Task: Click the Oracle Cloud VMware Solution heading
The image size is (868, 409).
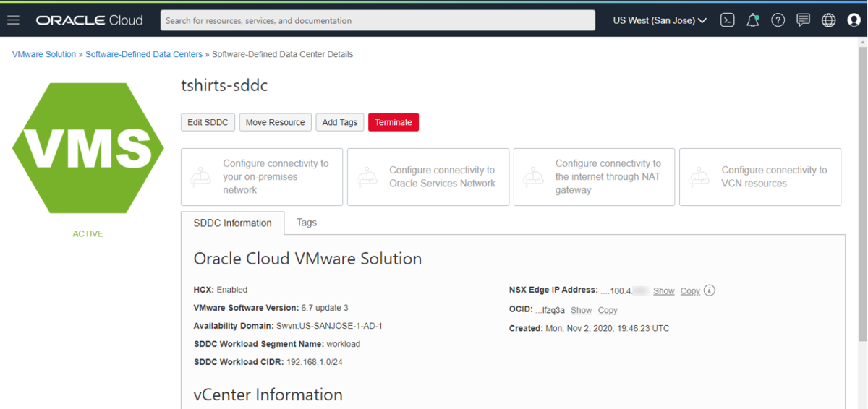Action: pyautogui.click(x=307, y=259)
